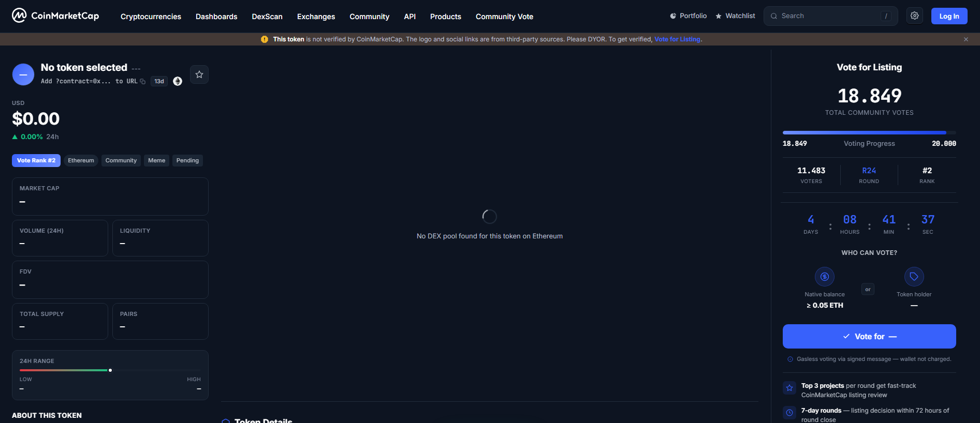Open the DexScan menu

point(267,17)
